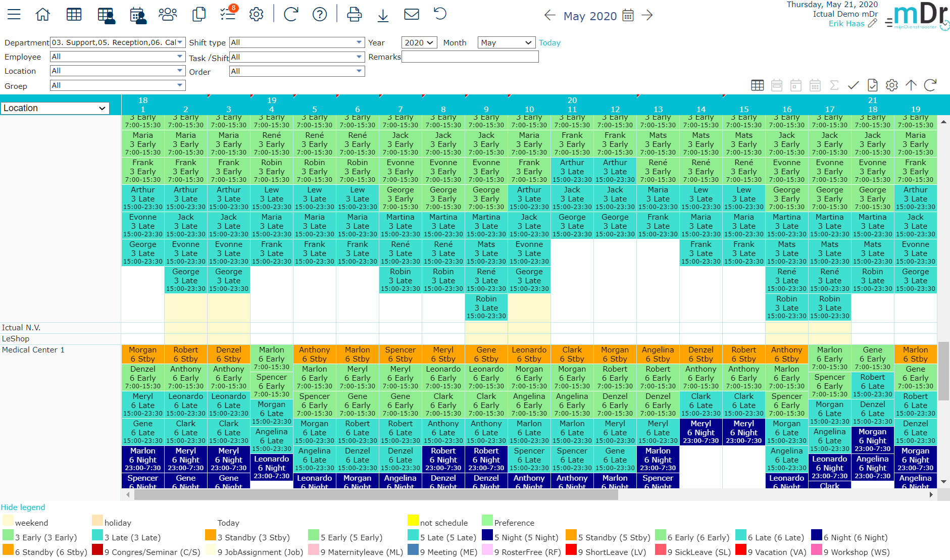
Task: Click the pink 9 Workshop (WS) swatch
Action: (816, 549)
